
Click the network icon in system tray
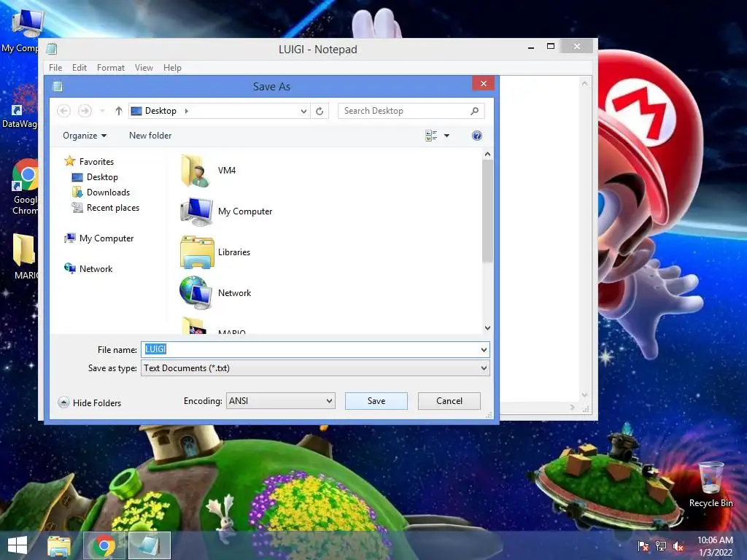(661, 546)
